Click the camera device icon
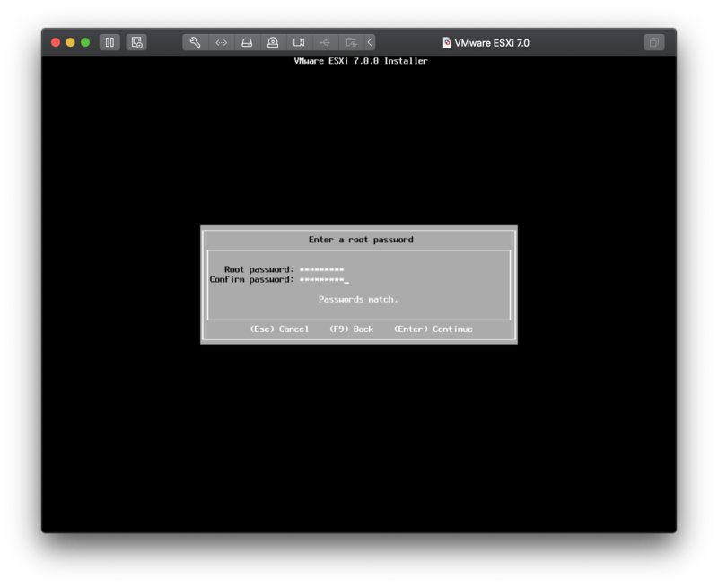 tap(299, 42)
